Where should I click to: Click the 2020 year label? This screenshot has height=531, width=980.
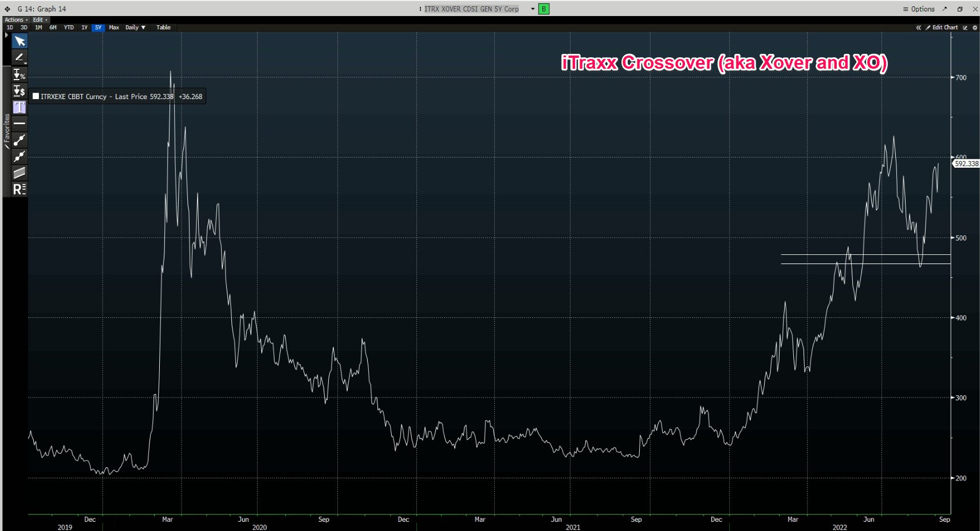point(259,527)
